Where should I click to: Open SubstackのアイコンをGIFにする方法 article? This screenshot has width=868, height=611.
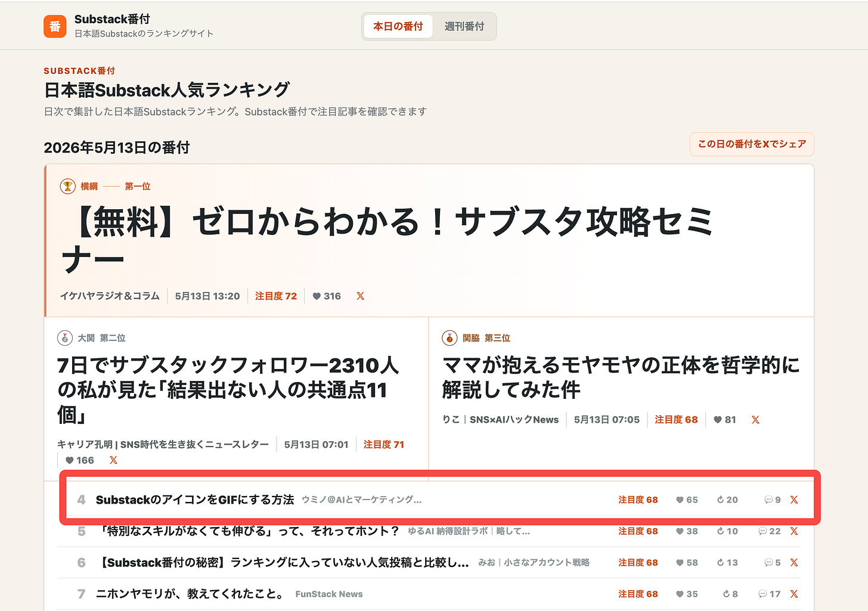[x=195, y=500]
